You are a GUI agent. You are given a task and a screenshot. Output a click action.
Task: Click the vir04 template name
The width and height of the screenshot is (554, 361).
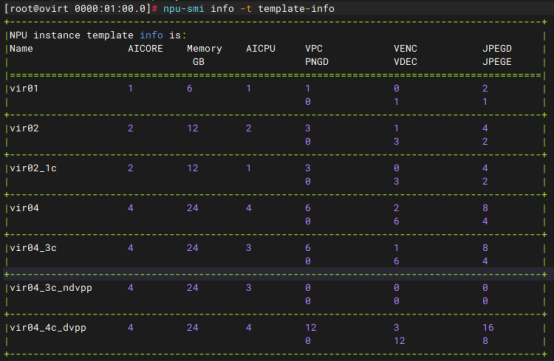point(24,208)
